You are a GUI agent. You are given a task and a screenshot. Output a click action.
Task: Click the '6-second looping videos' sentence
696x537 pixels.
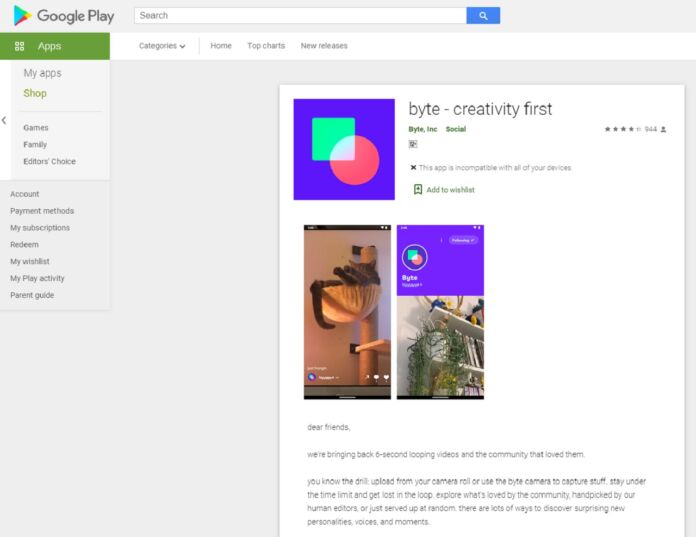pyautogui.click(x=446, y=454)
